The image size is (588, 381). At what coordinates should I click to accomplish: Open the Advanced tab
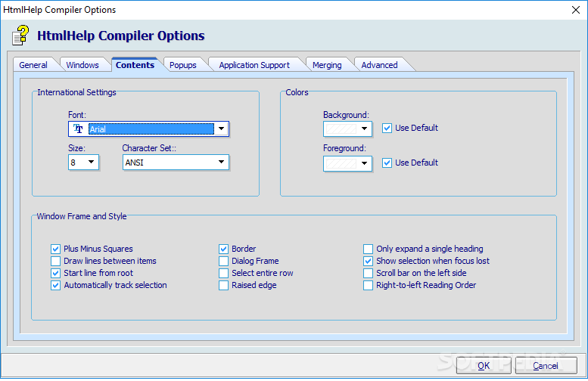379,65
